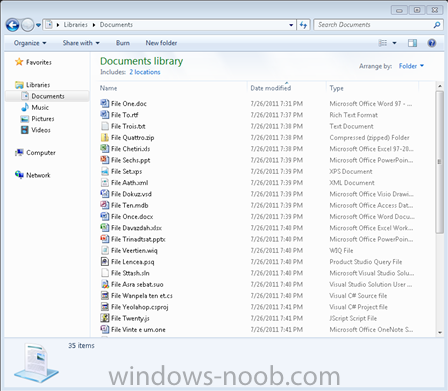
Task: Click the Libraries breadcrumb in address bar
Action: [76, 25]
